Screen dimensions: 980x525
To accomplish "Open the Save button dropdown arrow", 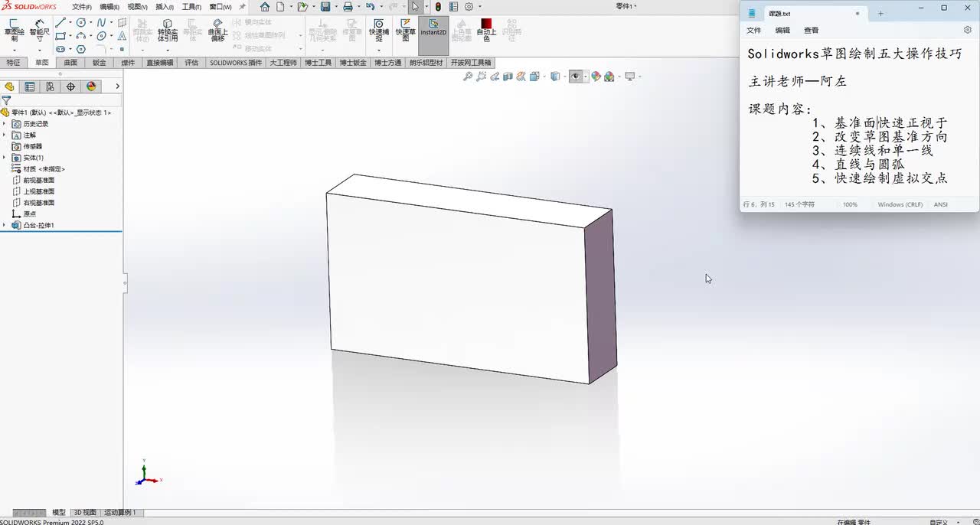I will coord(335,7).
